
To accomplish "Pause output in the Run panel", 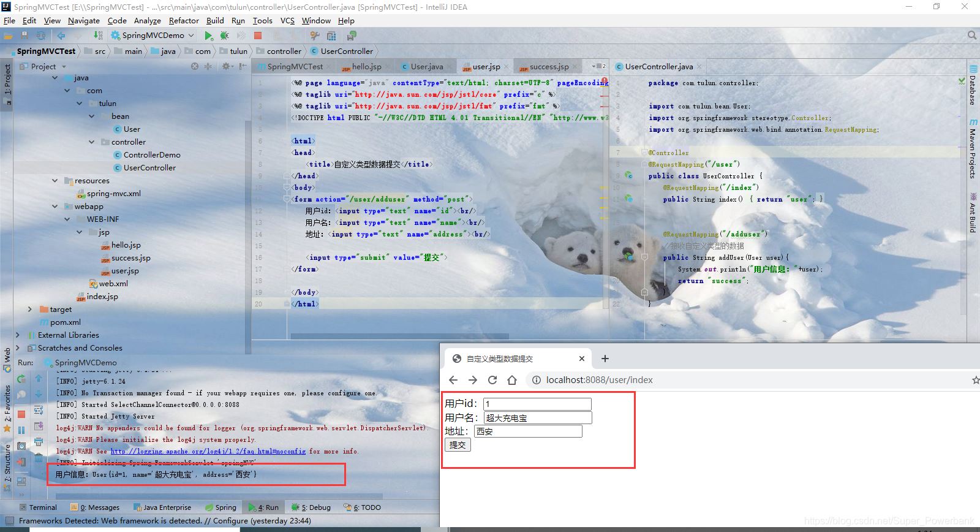I will coord(21,430).
